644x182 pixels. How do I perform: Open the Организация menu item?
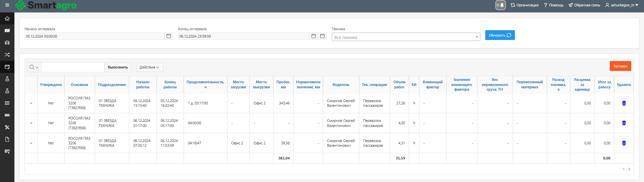point(524,5)
